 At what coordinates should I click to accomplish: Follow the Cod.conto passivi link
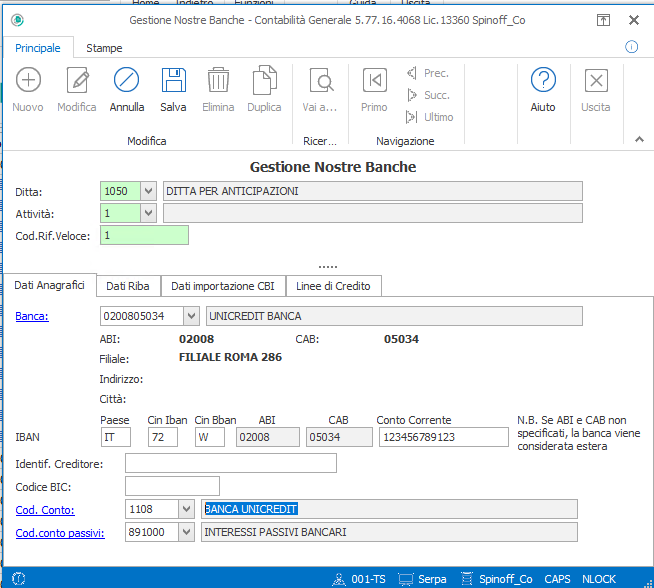click(60, 533)
